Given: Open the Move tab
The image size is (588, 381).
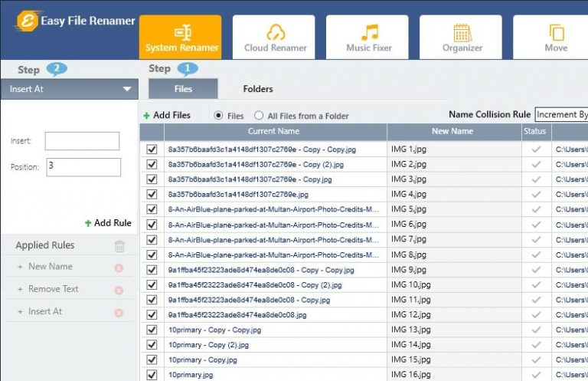Looking at the screenshot, I should [x=550, y=37].
